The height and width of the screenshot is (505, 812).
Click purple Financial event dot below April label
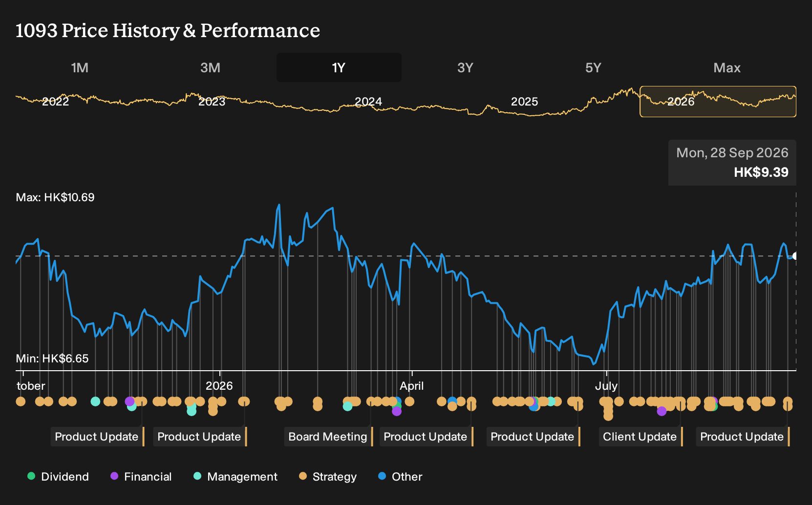397,411
